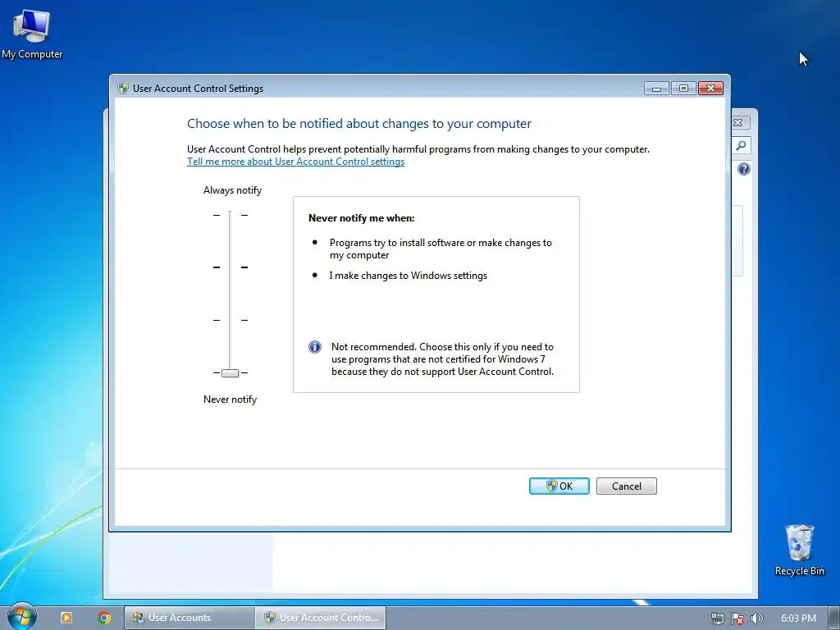The width and height of the screenshot is (840, 630).
Task: Minimize the User Account Control Settings window
Action: pos(656,89)
